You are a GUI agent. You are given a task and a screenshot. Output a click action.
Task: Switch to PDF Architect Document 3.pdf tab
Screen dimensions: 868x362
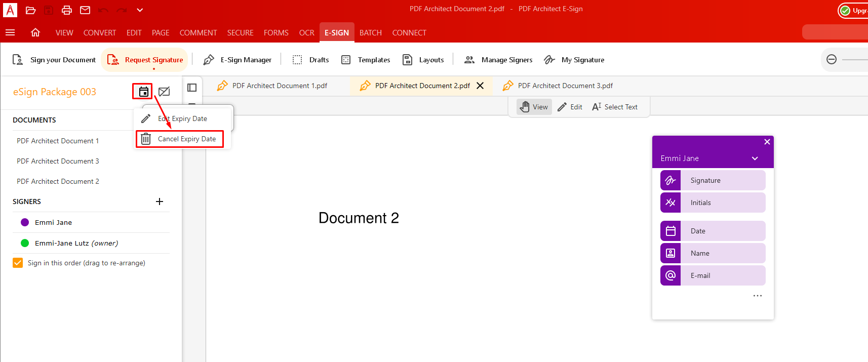tap(558, 86)
